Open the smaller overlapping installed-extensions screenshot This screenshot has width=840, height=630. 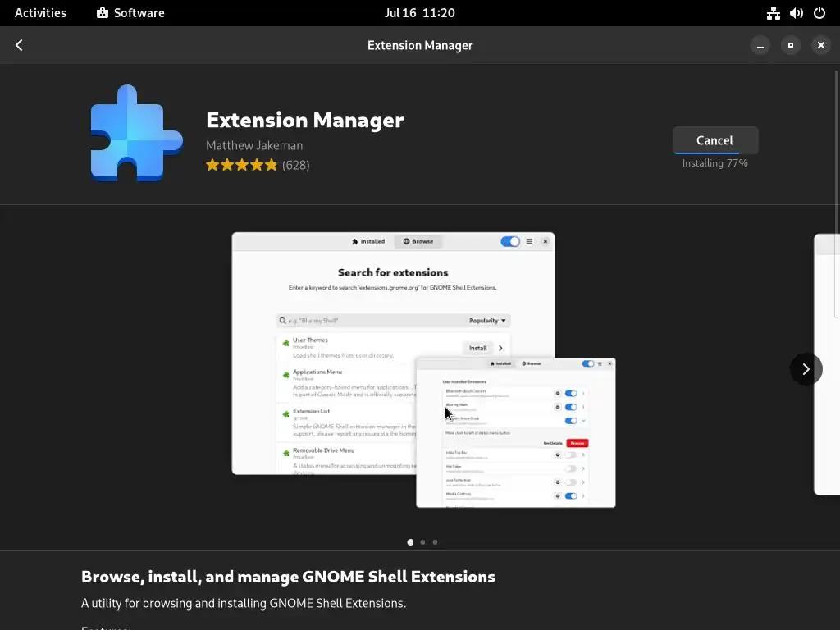pyautogui.click(x=515, y=432)
